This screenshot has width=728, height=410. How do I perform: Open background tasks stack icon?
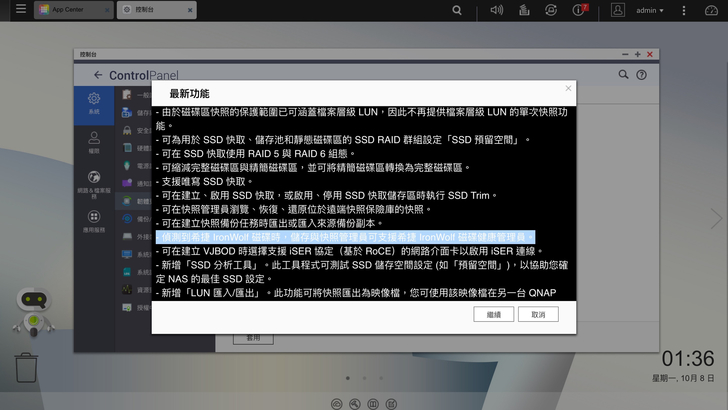[x=524, y=10]
